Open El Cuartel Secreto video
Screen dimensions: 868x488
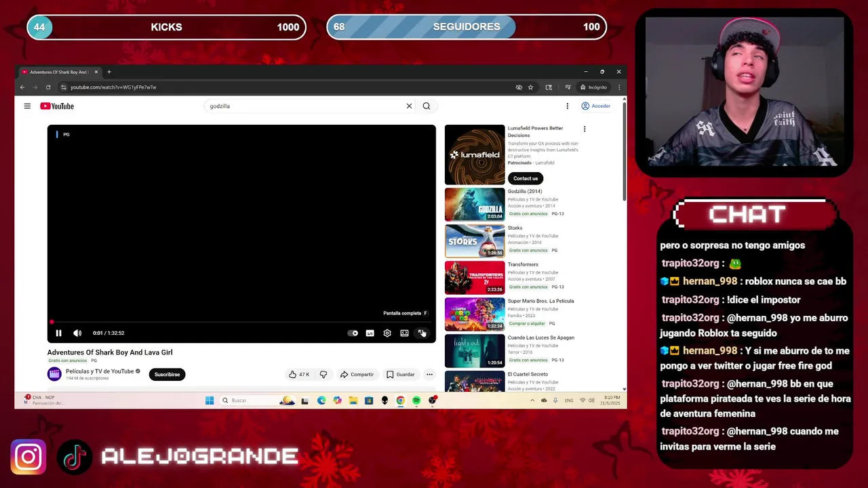click(x=528, y=374)
